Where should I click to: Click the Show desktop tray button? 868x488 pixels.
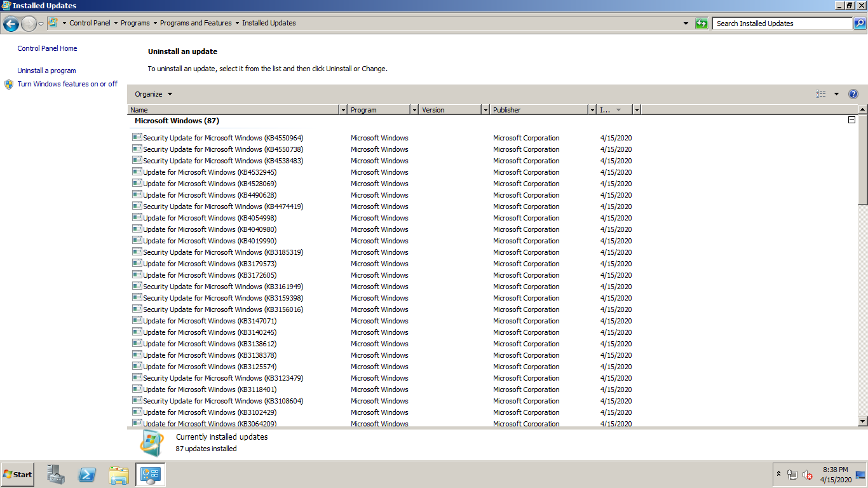(861, 475)
